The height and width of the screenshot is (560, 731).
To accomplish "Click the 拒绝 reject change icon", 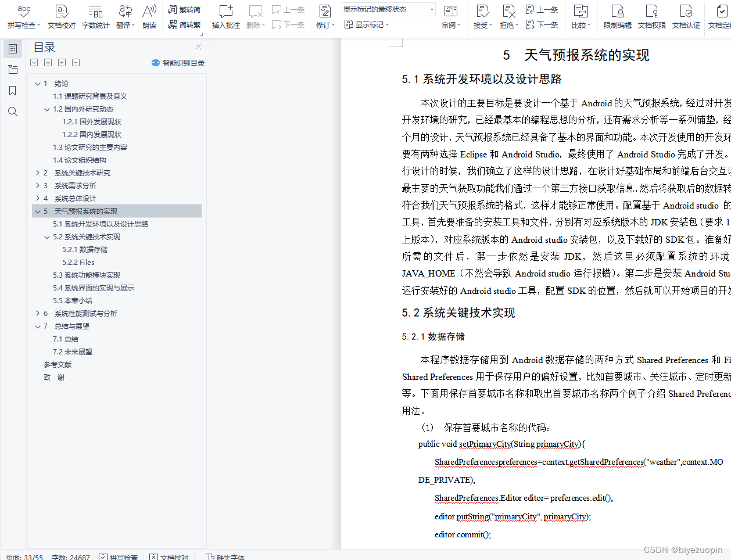I will [x=508, y=12].
